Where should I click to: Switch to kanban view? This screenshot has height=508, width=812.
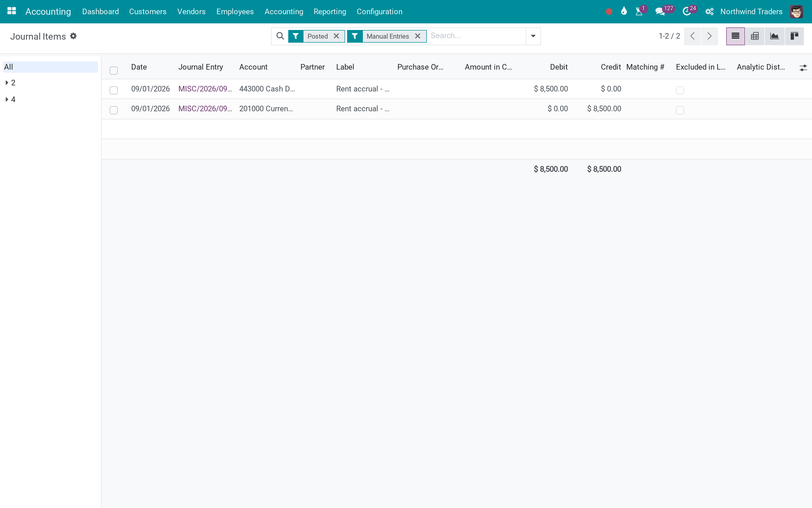tap(794, 36)
